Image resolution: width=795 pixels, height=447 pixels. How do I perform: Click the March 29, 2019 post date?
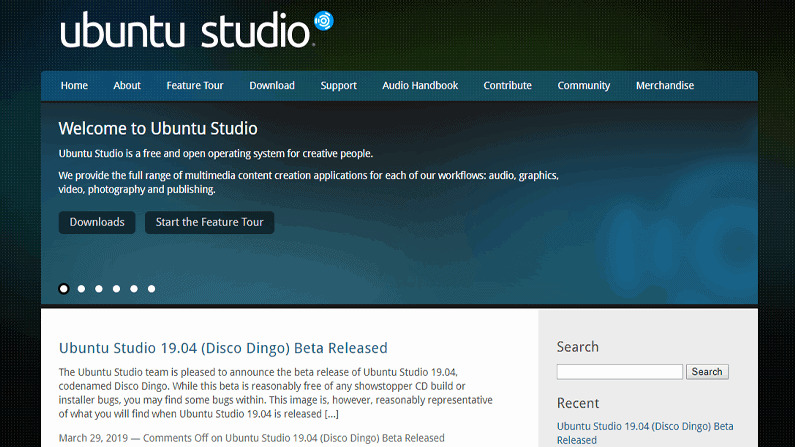pos(93,438)
